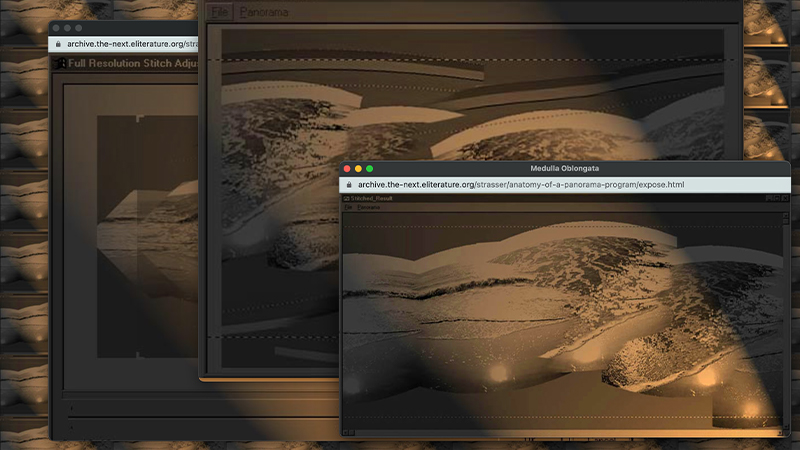Click the stitch preview in Full Resolution Stitch Adjust window
800x450 pixels.
(x=147, y=236)
